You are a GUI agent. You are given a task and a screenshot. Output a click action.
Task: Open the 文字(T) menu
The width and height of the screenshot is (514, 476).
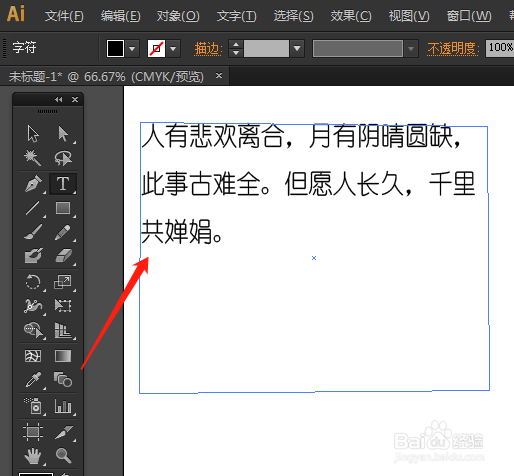coord(236,15)
